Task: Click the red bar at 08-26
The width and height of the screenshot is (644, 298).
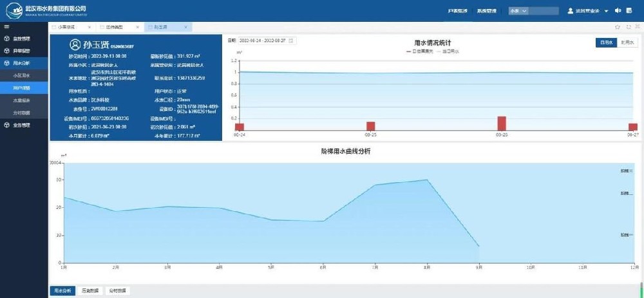Action: coord(502,123)
